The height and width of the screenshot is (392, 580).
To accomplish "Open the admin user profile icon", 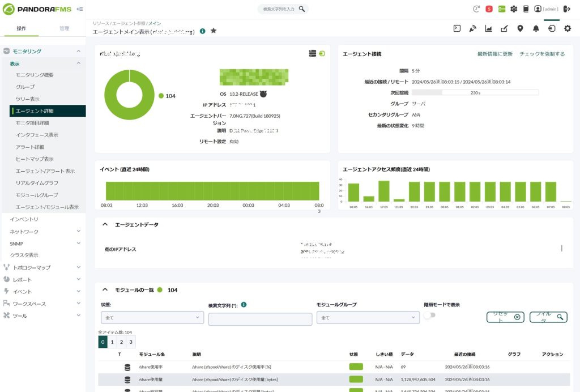I will [538, 9].
